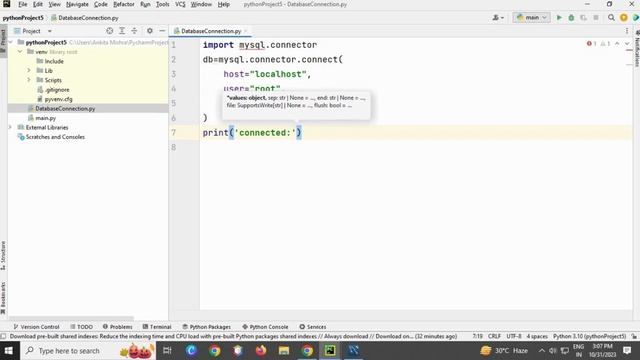Open the Navigate menu
This screenshot has width=640, height=360.
click(x=77, y=4)
